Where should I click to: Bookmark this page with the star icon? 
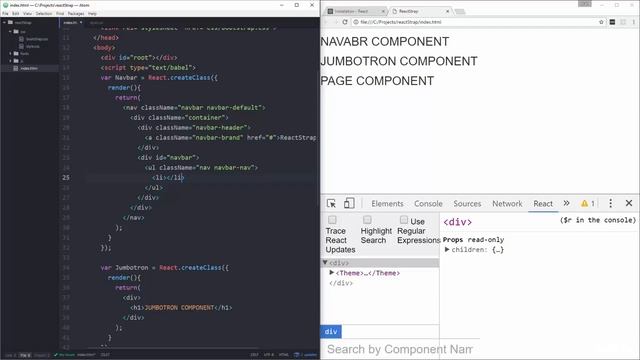pos(601,22)
